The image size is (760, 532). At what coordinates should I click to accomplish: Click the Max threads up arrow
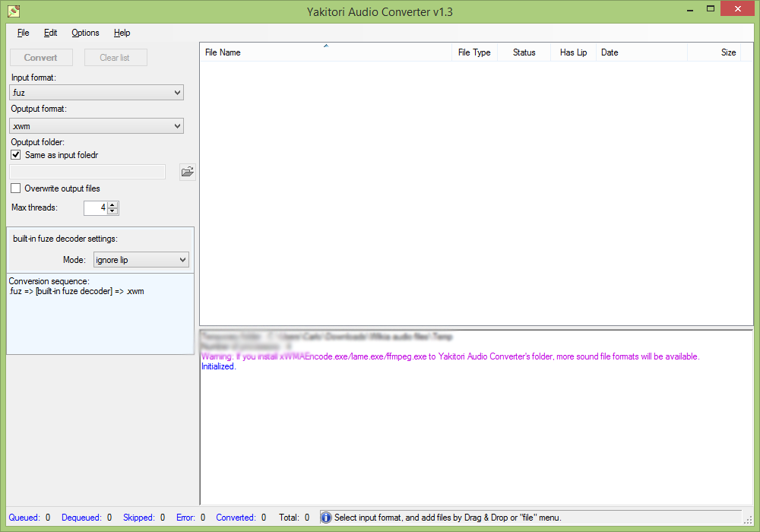point(112,205)
